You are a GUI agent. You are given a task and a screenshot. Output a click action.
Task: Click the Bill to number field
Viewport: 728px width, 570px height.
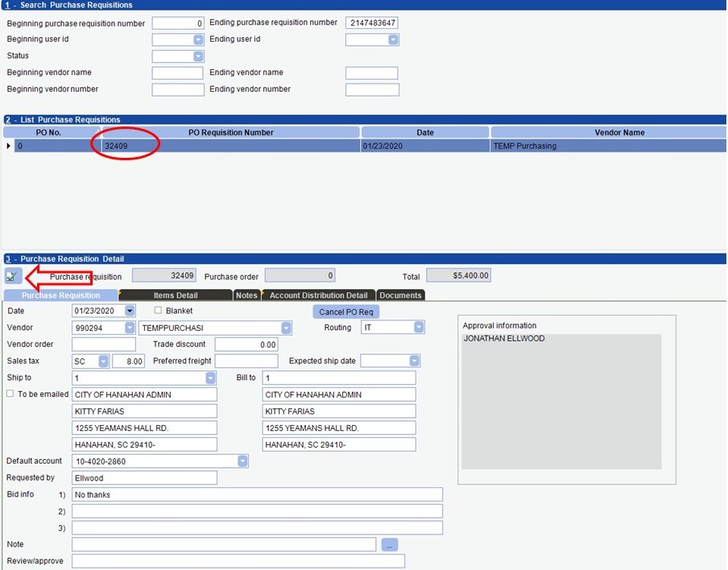point(339,378)
